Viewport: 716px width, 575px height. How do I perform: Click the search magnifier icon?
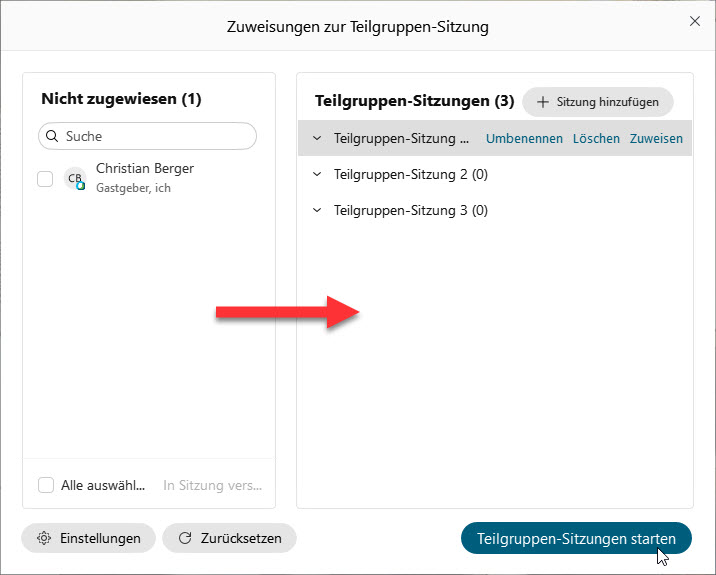click(x=52, y=136)
